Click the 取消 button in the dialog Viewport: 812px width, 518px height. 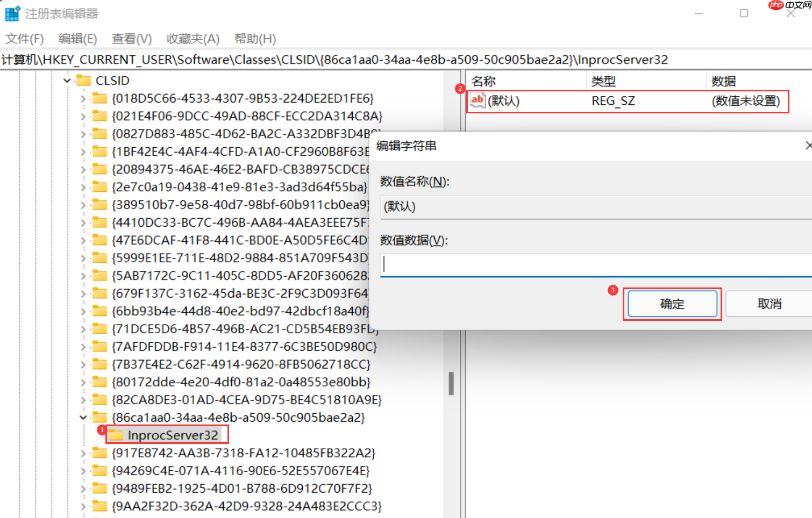(x=770, y=304)
